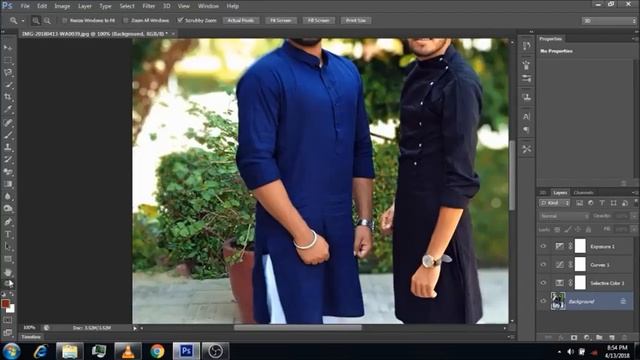Select the Zoom tool in toolbox
Screen dimensions: 640x360
point(8,283)
